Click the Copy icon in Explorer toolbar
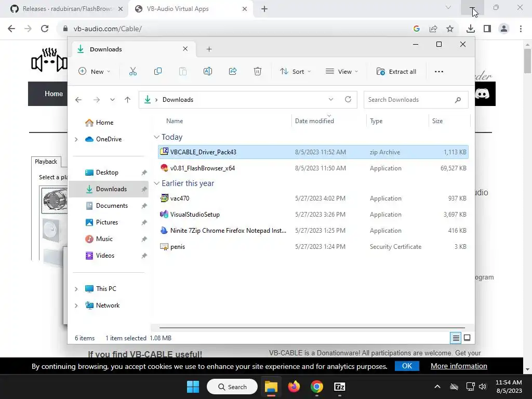 (158, 71)
